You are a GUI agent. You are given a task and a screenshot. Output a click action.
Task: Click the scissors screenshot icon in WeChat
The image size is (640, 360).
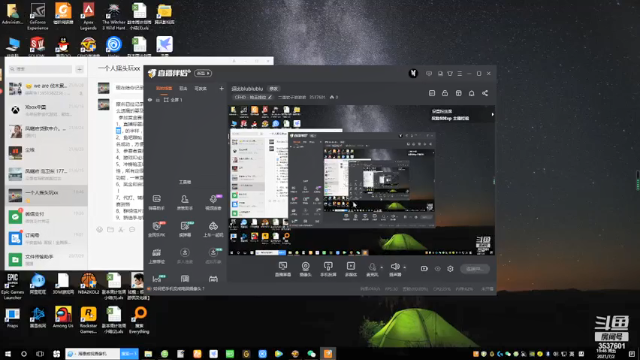coord(121,230)
